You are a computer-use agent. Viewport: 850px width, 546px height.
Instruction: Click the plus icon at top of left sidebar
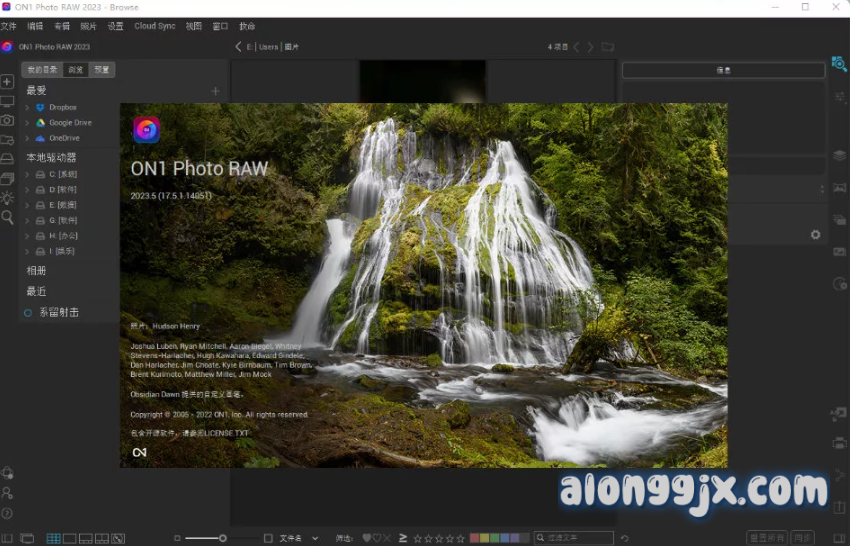(x=7, y=82)
